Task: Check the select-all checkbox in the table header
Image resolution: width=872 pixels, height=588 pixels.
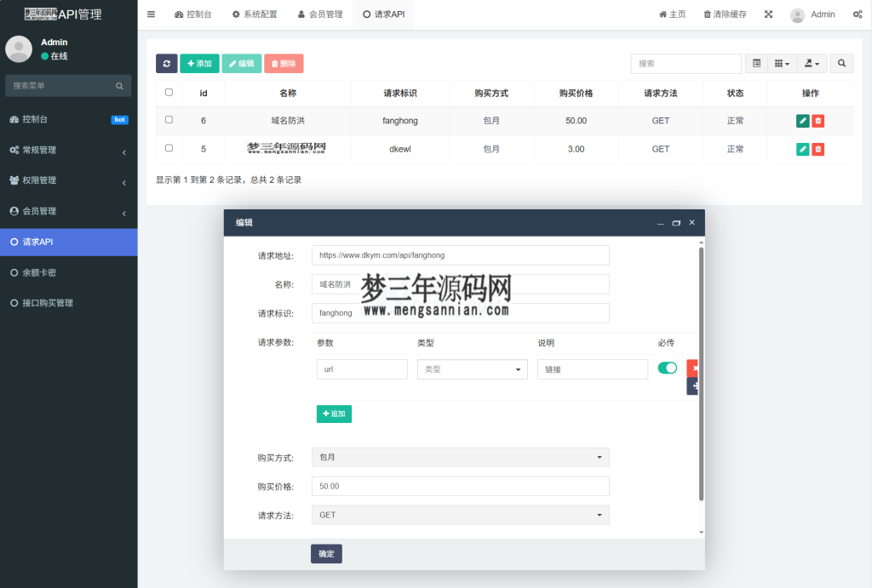Action: [x=167, y=92]
